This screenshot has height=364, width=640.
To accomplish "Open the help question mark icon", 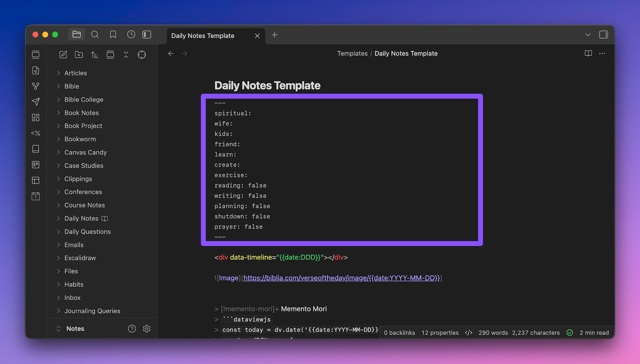I will coord(132,329).
